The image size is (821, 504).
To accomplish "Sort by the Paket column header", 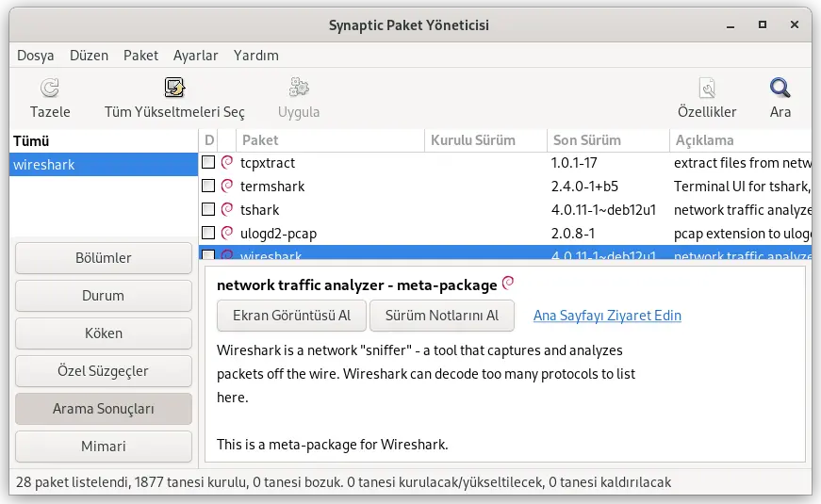I will (x=330, y=140).
